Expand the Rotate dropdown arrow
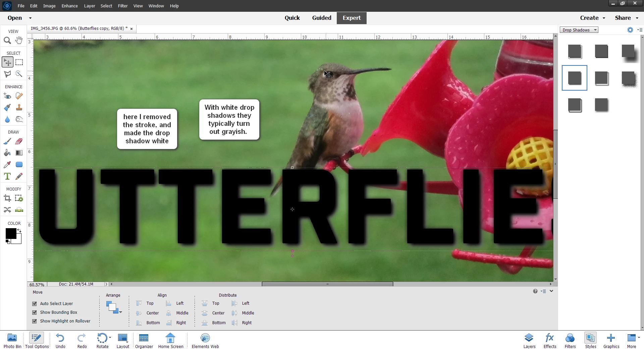Viewport: 644px width, 349px height. tap(110, 338)
